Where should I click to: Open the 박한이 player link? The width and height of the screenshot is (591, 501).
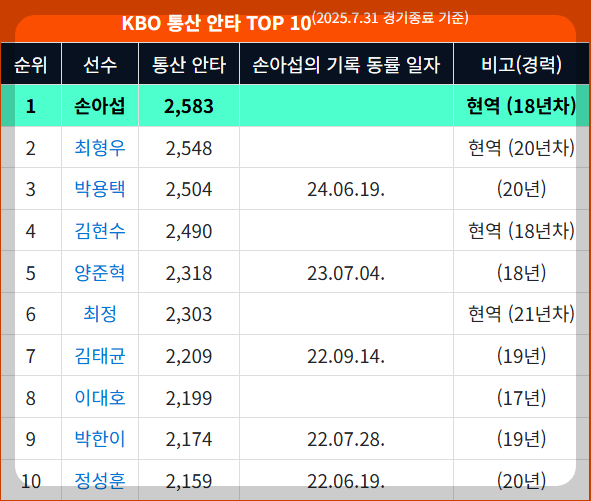pos(100,439)
